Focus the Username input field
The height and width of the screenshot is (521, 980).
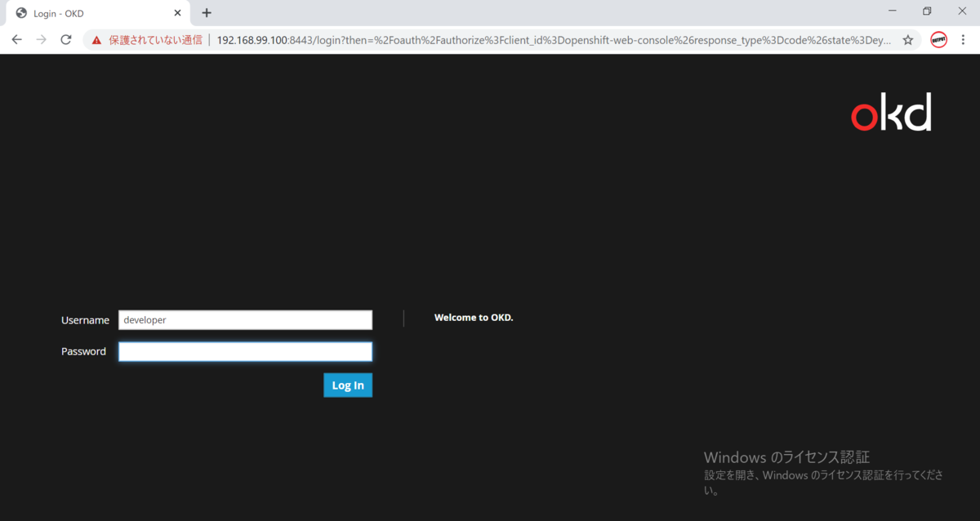point(245,320)
